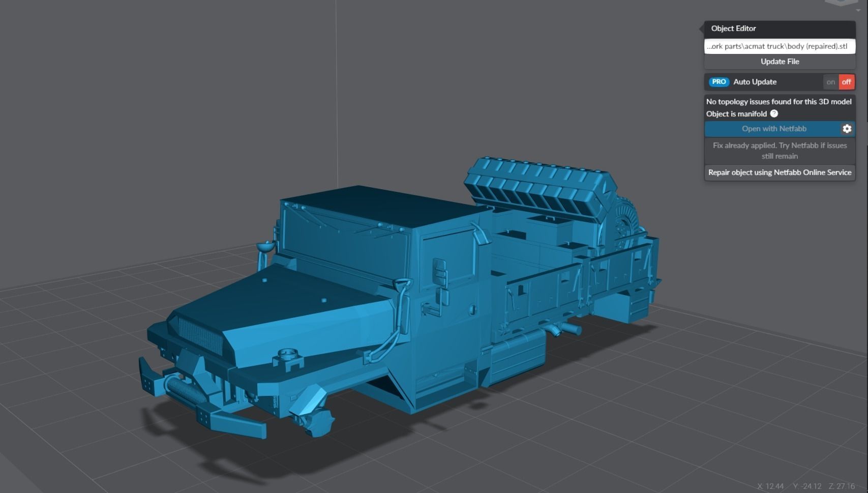Click the STL file path field

[x=780, y=46]
